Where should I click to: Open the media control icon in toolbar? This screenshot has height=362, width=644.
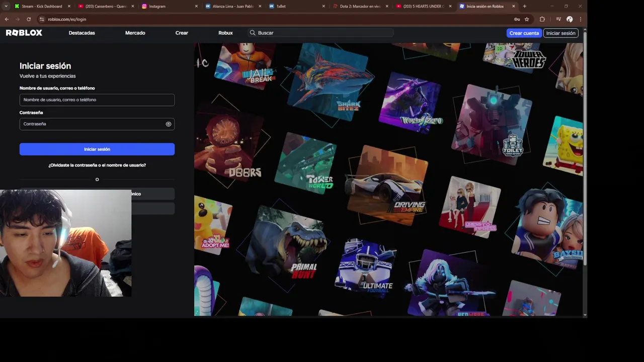point(558,19)
